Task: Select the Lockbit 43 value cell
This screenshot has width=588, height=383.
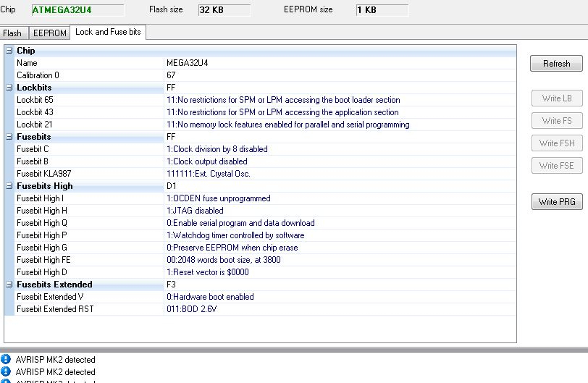Action: coord(340,112)
